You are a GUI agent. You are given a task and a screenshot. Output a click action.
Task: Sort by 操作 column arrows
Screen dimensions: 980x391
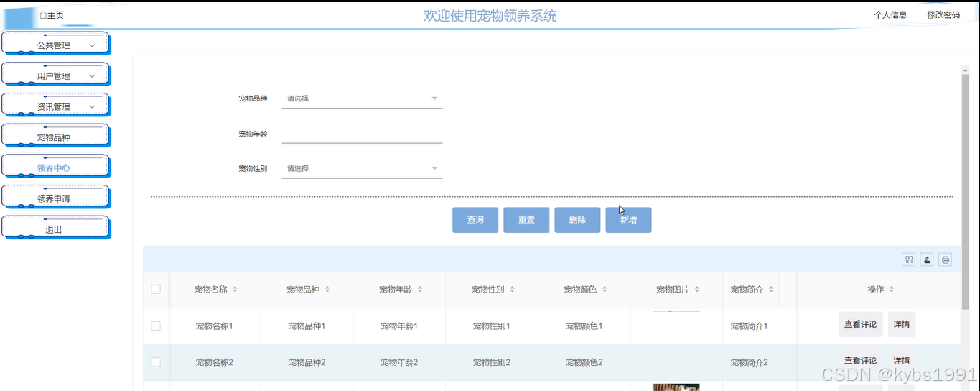[892, 290]
